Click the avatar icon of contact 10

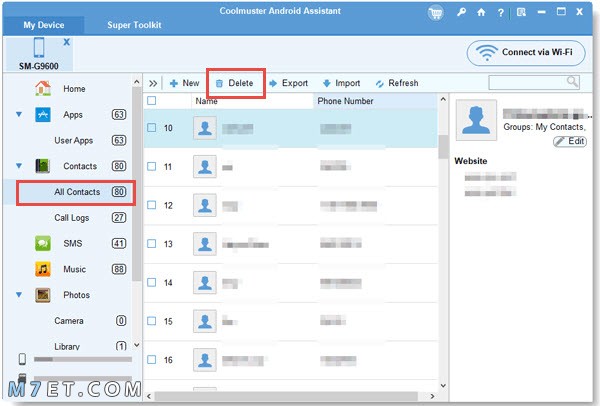(x=205, y=128)
